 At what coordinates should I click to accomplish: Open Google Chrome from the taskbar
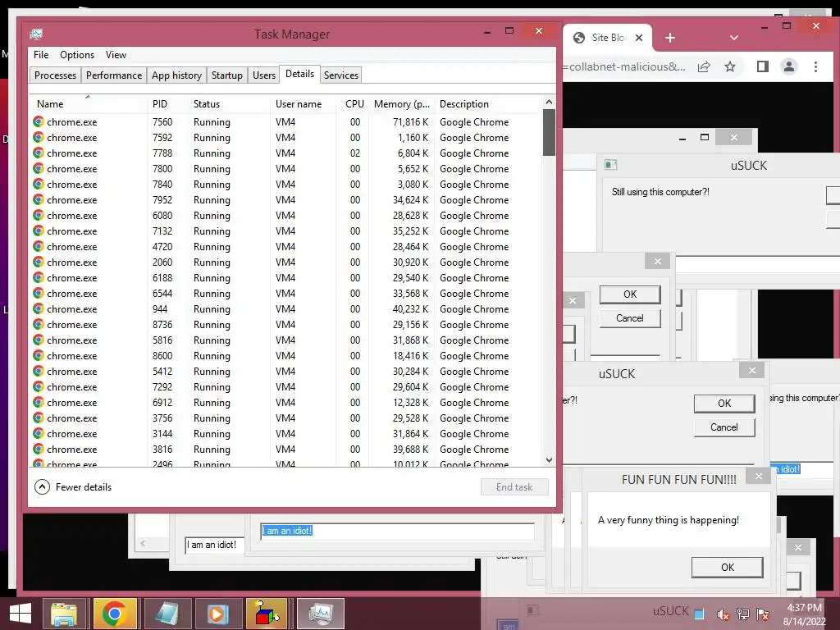[115, 614]
